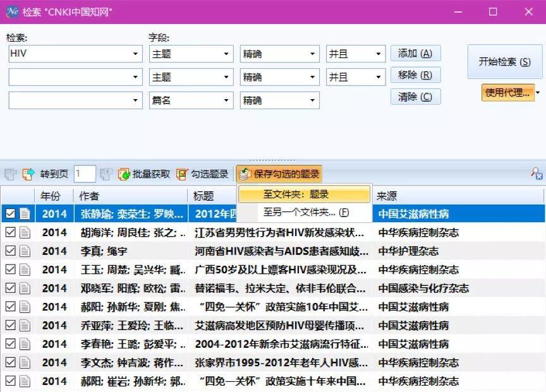
Task: Click the page number input box
Action: point(85,174)
